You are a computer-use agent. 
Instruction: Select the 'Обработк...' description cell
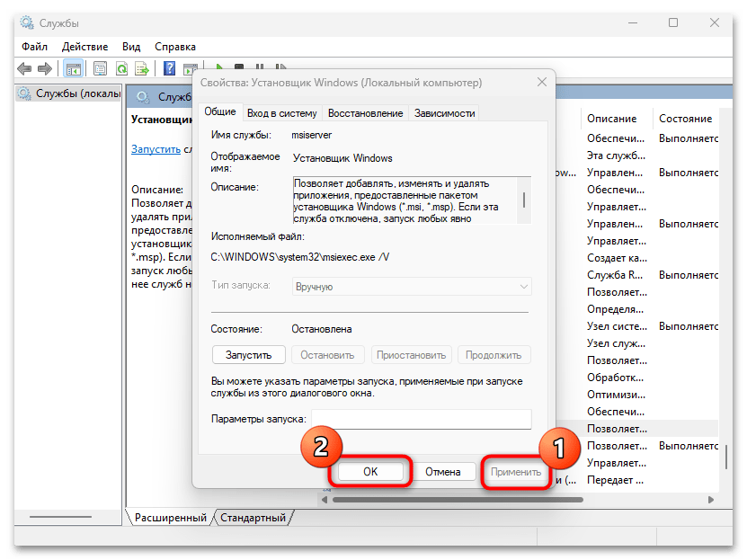pyautogui.click(x=615, y=378)
